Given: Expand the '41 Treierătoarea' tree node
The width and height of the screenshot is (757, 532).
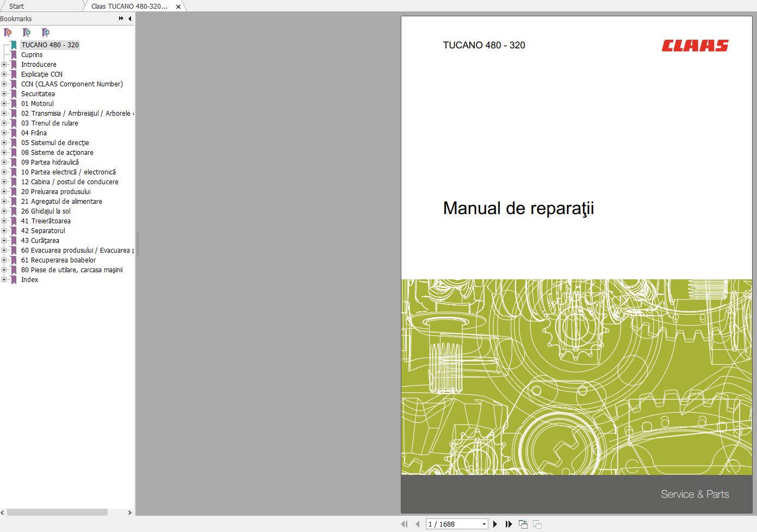Looking at the screenshot, I should [5, 221].
